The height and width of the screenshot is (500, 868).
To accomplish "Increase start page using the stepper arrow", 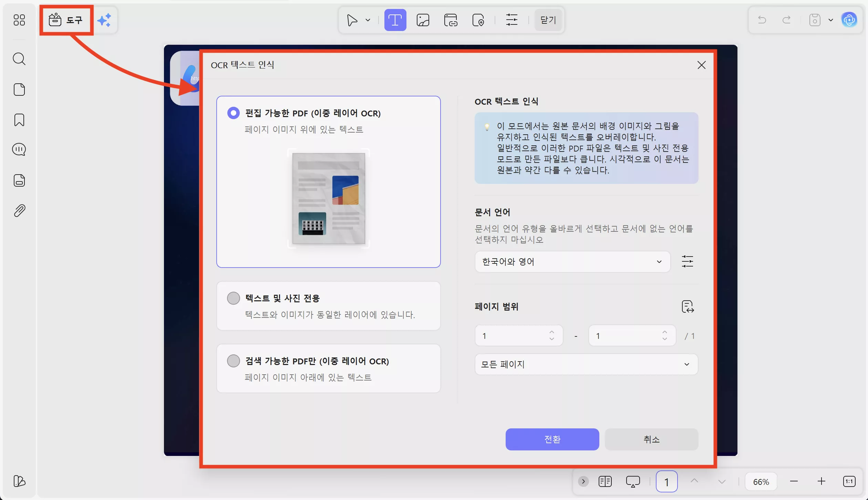I will click(x=551, y=332).
